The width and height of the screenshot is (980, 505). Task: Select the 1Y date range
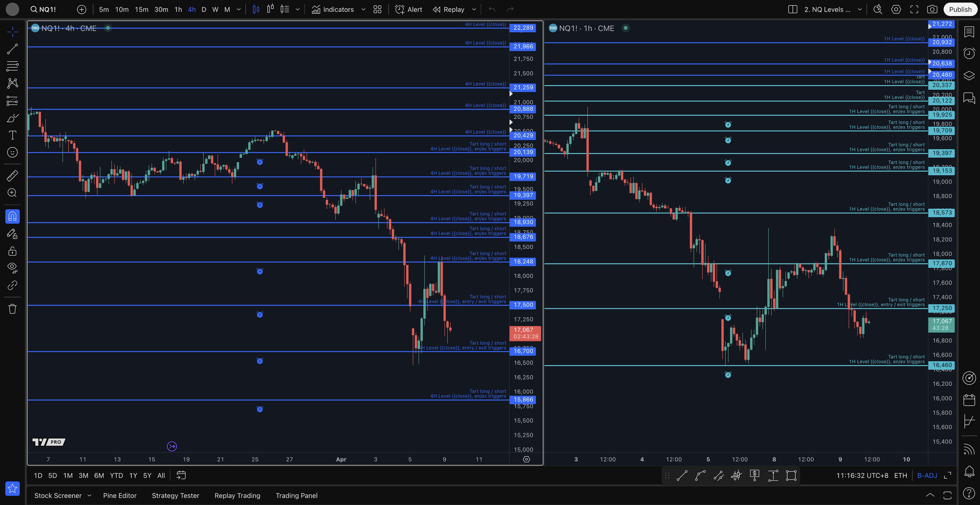tap(133, 475)
